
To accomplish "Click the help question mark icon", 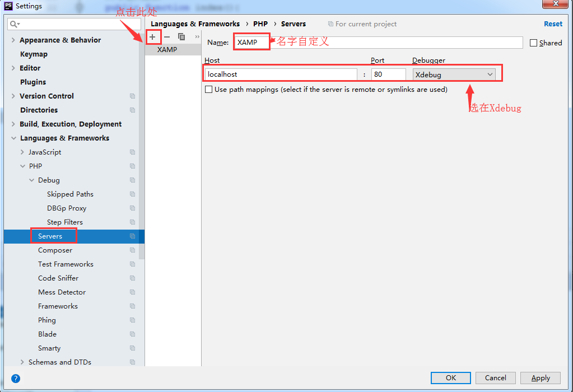I will [16, 378].
